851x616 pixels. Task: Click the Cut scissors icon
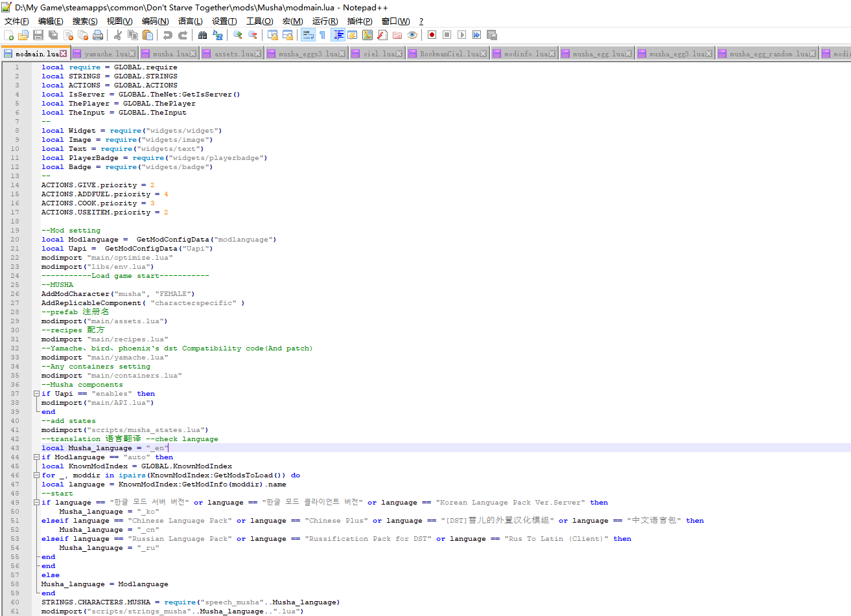pyautogui.click(x=118, y=35)
